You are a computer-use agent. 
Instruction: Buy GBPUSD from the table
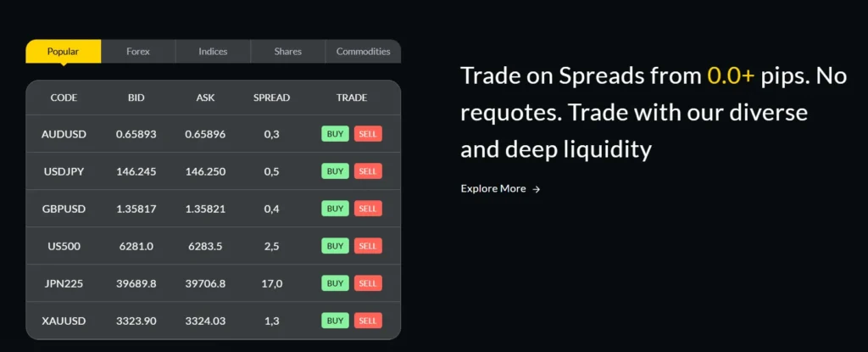pos(335,209)
